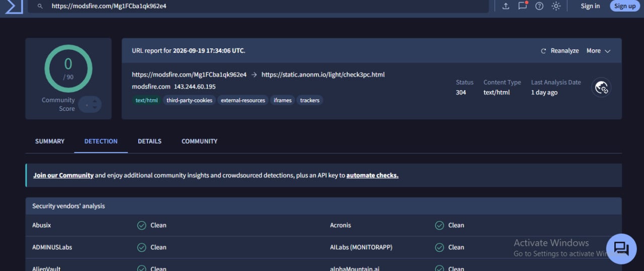Screen dimensions: 644x271
Task: Open the DETAILS tab
Action: pos(149,142)
